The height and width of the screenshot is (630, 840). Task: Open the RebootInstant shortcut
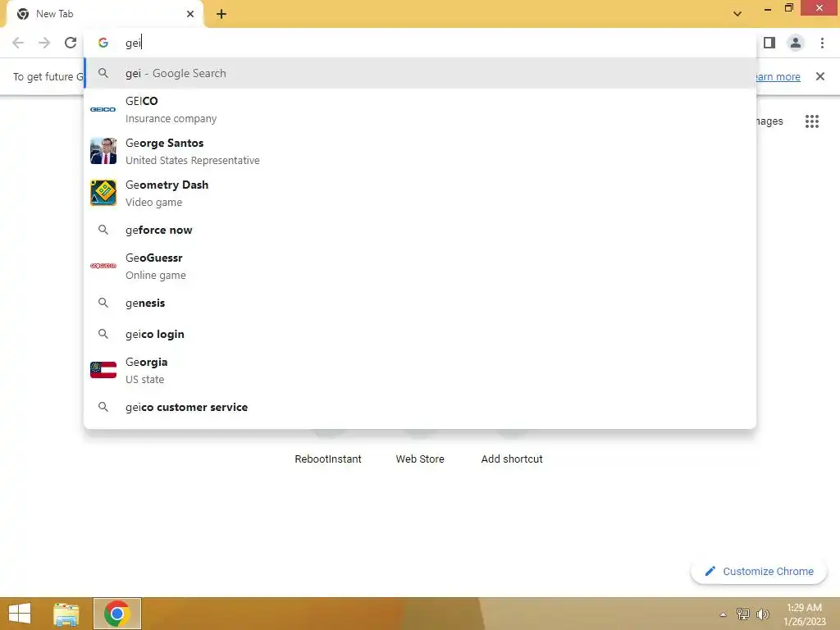point(328,459)
